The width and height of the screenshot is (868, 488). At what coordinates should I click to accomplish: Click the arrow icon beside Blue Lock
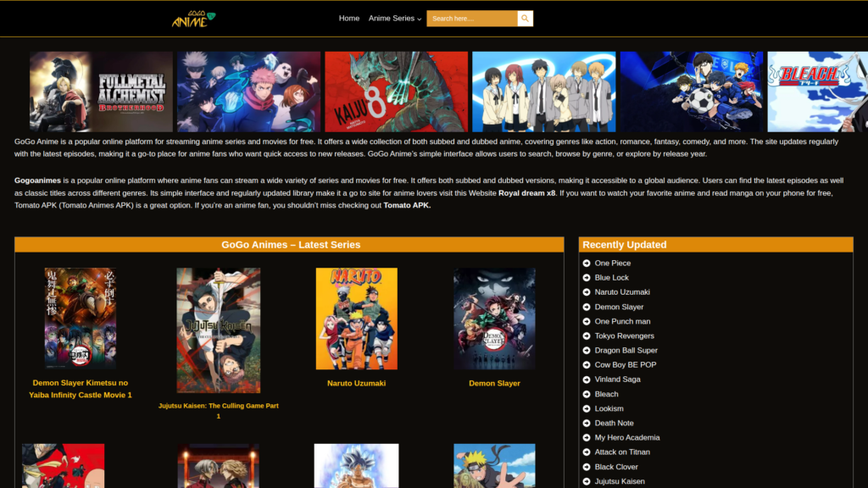click(587, 278)
